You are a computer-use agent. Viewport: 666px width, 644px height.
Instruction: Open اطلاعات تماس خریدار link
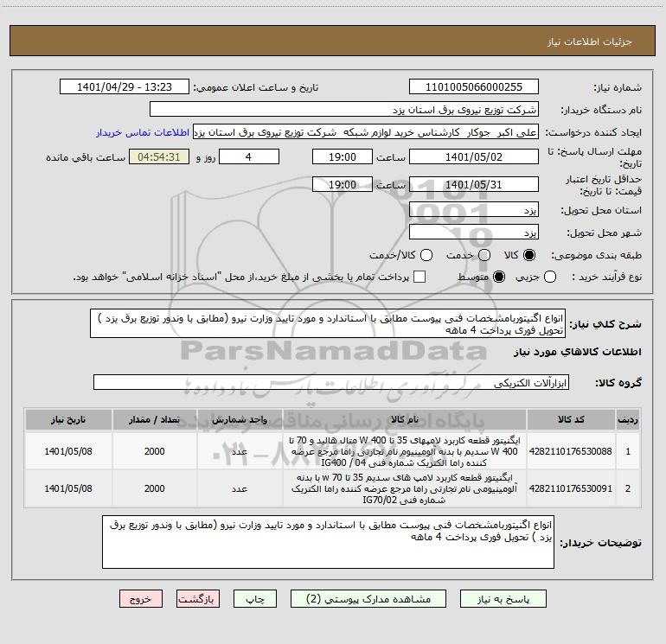tap(143, 132)
